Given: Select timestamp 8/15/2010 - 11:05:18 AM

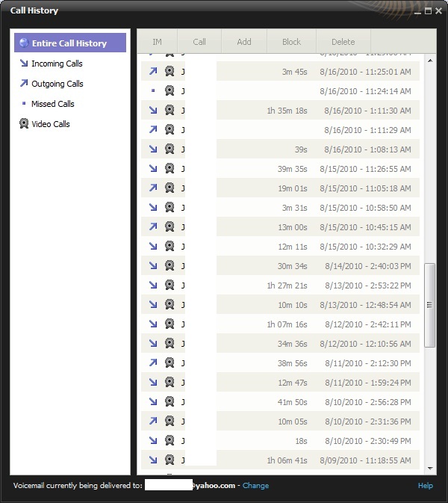Looking at the screenshot, I should click(365, 188).
